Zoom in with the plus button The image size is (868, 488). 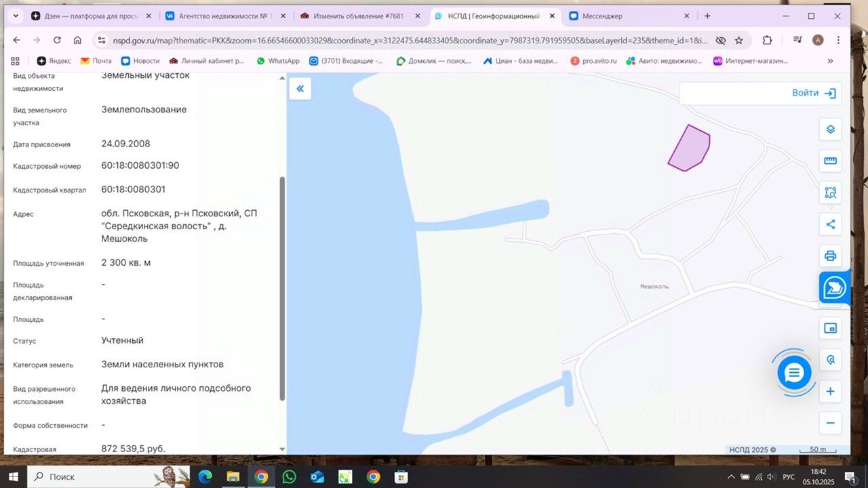[830, 392]
